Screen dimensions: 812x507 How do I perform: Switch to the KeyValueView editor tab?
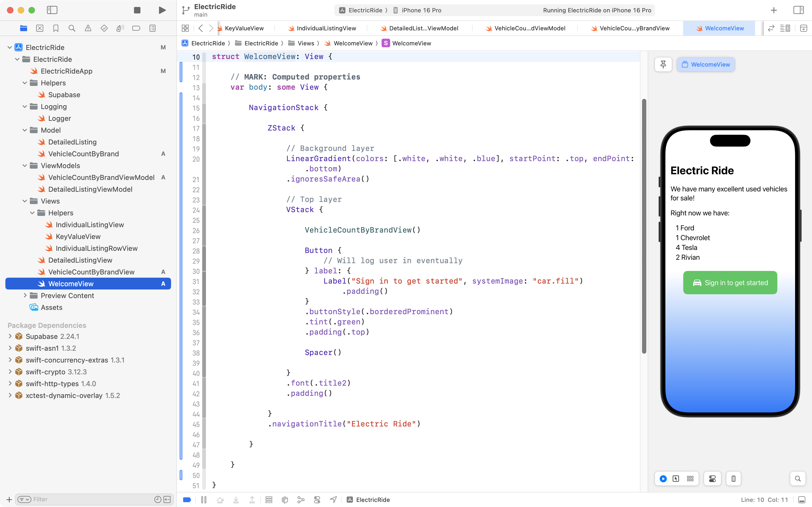pyautogui.click(x=244, y=28)
